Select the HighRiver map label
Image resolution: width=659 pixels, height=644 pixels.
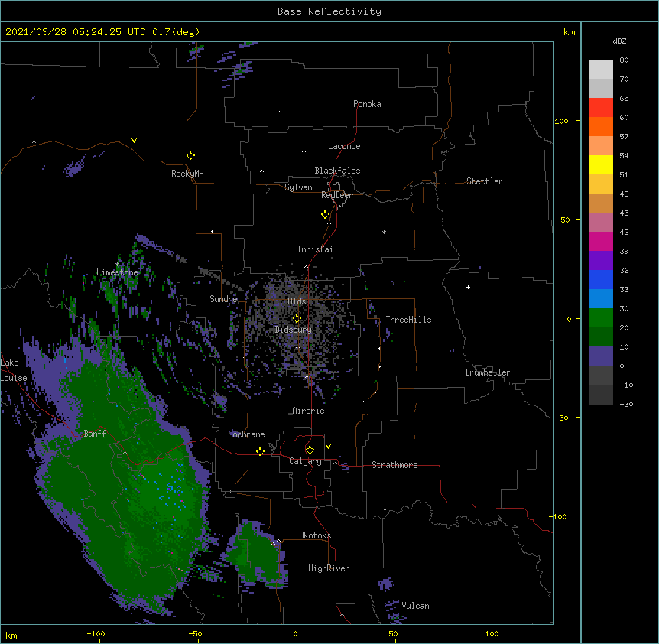(329, 568)
